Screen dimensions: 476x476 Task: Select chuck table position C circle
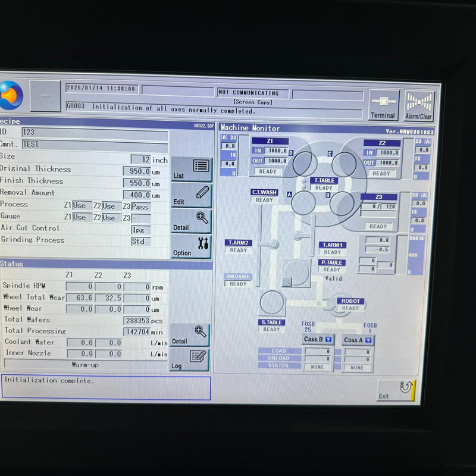pyautogui.click(x=344, y=164)
